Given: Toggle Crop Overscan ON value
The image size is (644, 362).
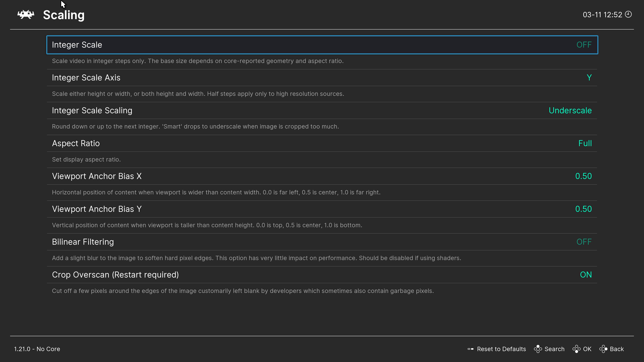Looking at the screenshot, I should click(585, 275).
